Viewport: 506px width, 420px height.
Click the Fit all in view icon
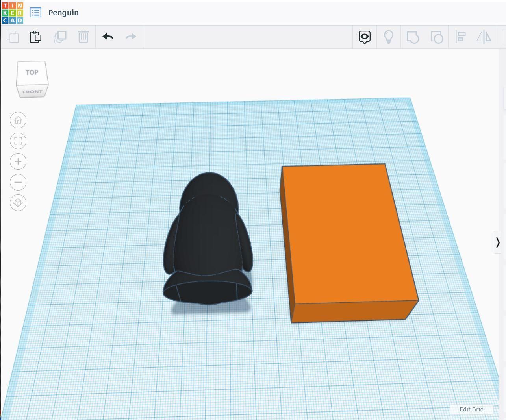tap(18, 141)
